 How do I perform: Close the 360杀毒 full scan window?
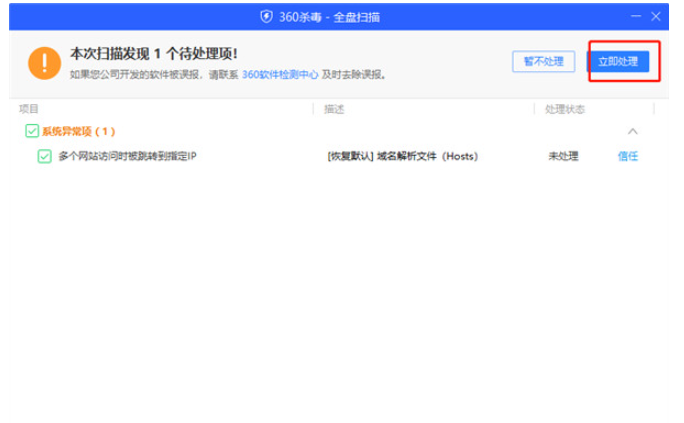pyautogui.click(x=656, y=16)
